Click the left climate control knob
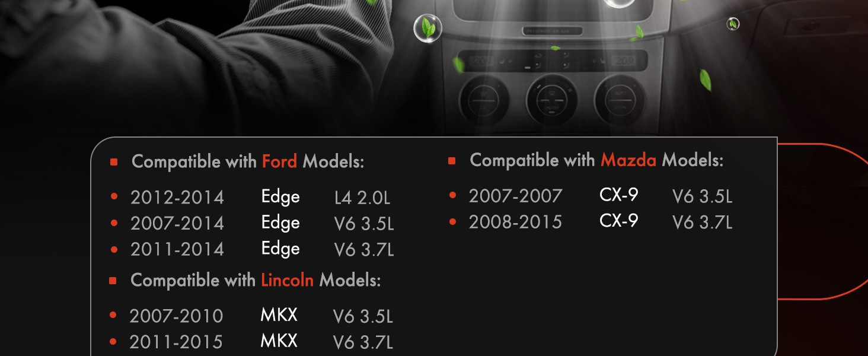Image resolution: width=868 pixels, height=356 pixels. click(x=484, y=102)
